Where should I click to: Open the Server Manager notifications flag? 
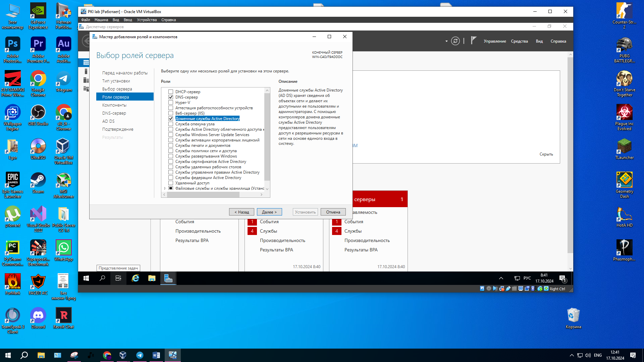pos(473,41)
